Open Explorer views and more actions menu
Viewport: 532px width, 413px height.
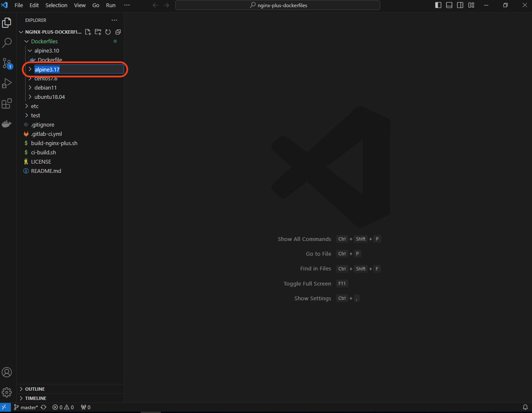114,20
